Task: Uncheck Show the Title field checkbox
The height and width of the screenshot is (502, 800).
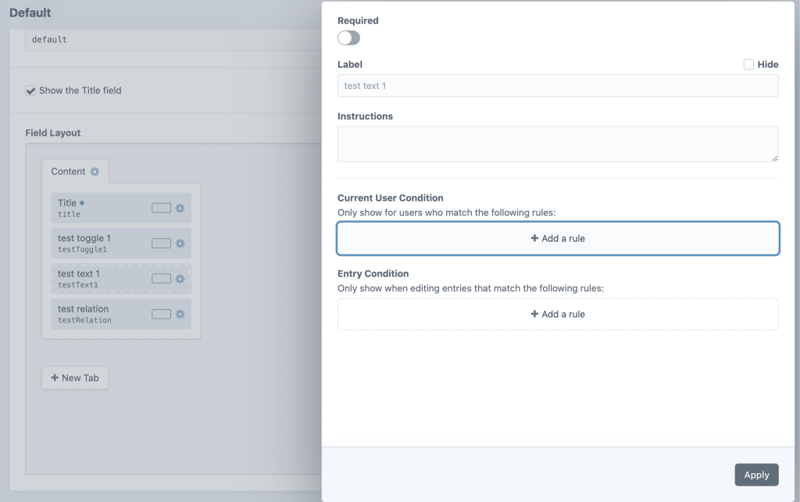Action: coord(31,90)
